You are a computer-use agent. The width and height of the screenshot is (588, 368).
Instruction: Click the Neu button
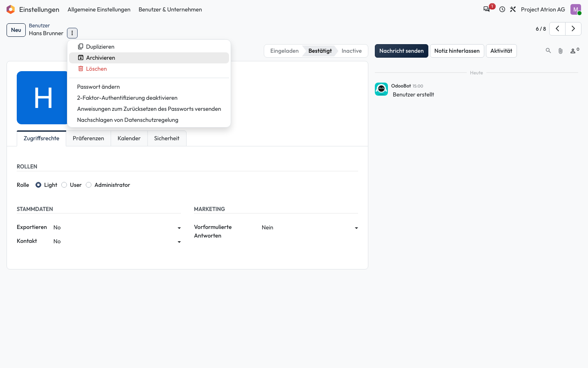16,30
